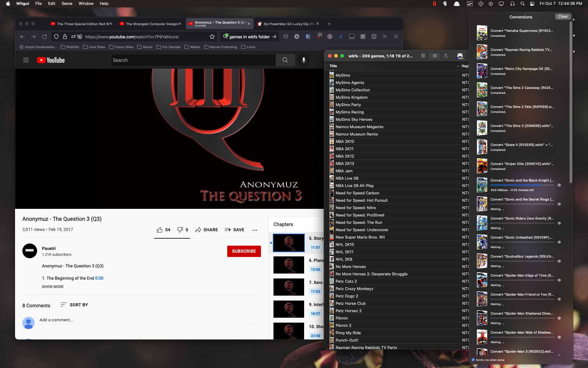
Task: Expand description with Show More
Action: point(53,287)
